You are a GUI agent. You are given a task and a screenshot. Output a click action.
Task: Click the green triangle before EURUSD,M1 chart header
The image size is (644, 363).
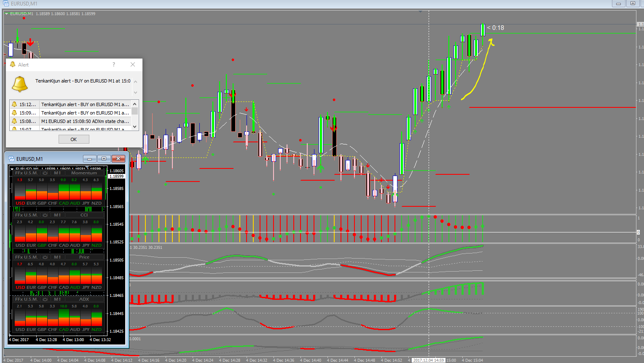point(7,14)
